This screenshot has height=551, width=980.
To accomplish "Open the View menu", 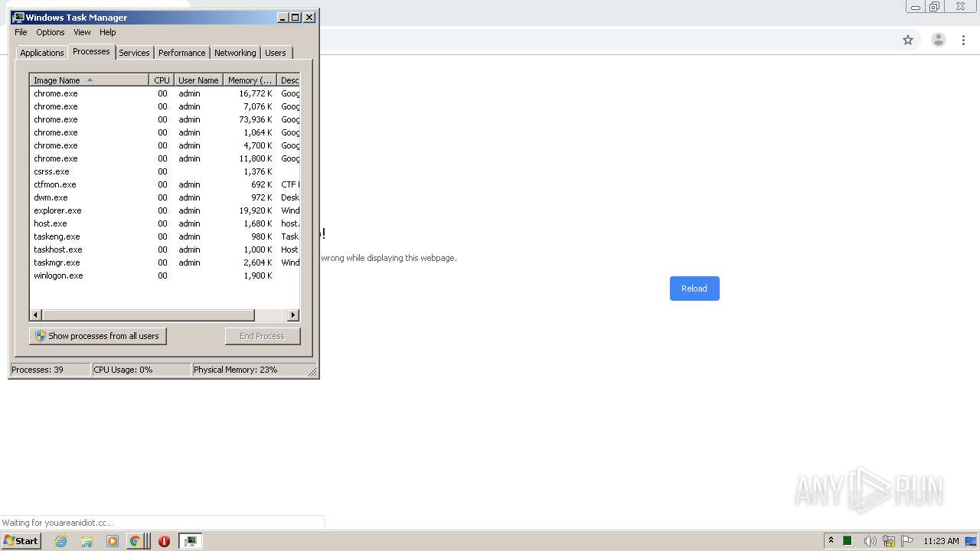I will click(82, 32).
